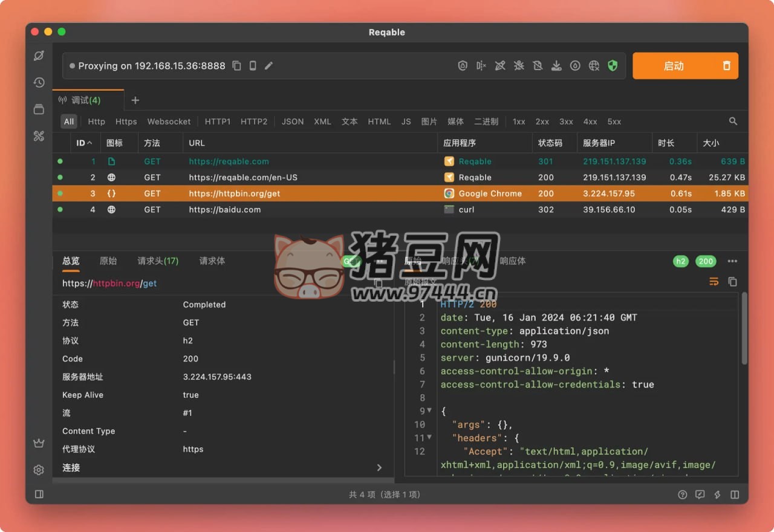Image resolution: width=774 pixels, height=532 pixels.
Task: Filter by Websocket traffic
Action: click(x=169, y=121)
